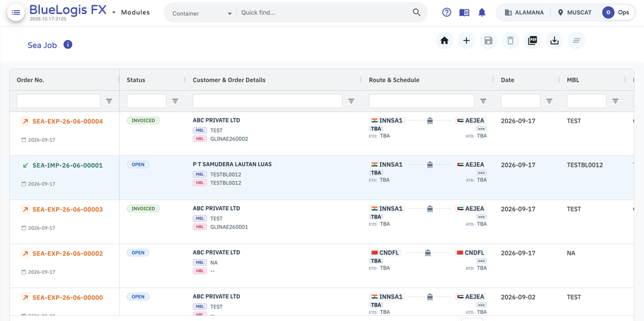The image size is (644, 321).
Task: Select customer P T SAMUDERA LAUTAN LUAS
Action: point(232,164)
